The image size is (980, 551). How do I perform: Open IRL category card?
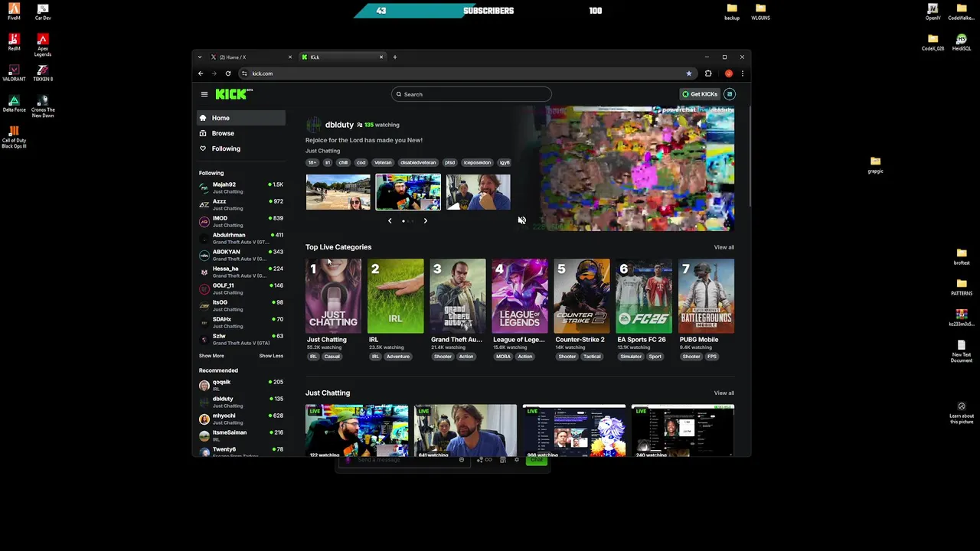pos(395,297)
